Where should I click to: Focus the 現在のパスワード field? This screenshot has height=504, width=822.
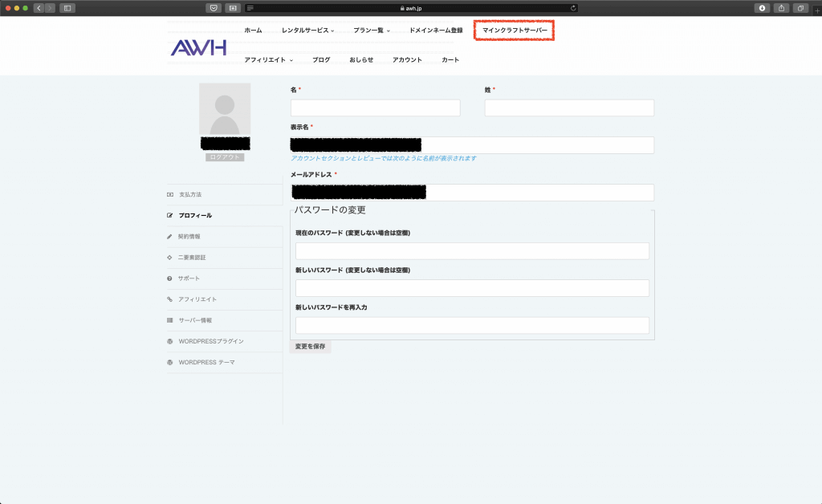pos(472,251)
